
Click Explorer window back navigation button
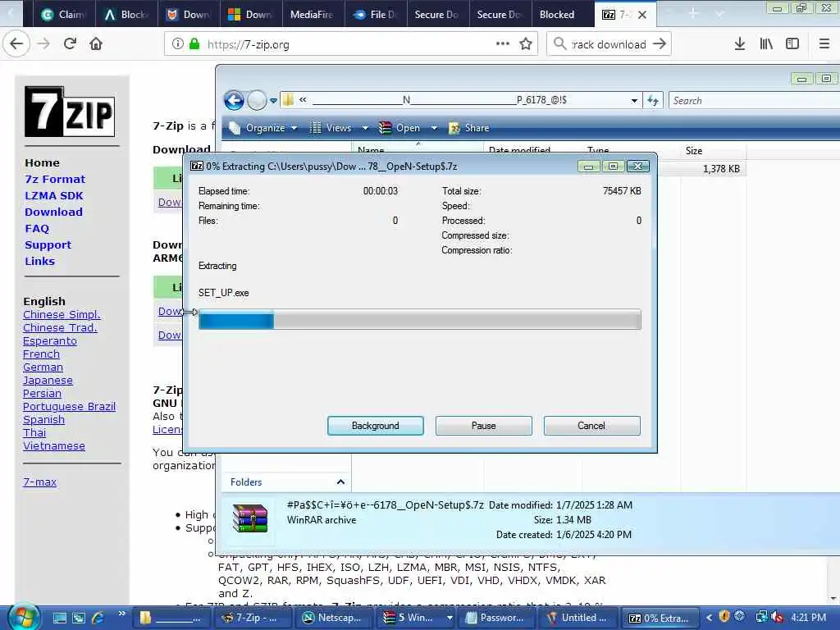click(234, 100)
